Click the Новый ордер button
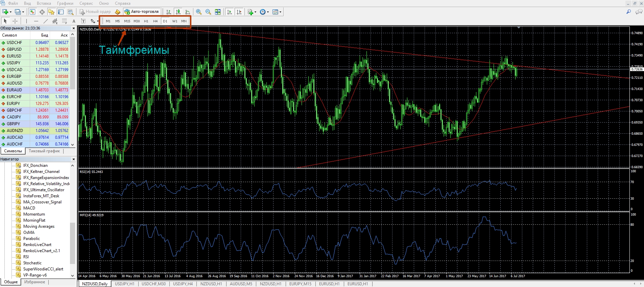 (x=95, y=12)
